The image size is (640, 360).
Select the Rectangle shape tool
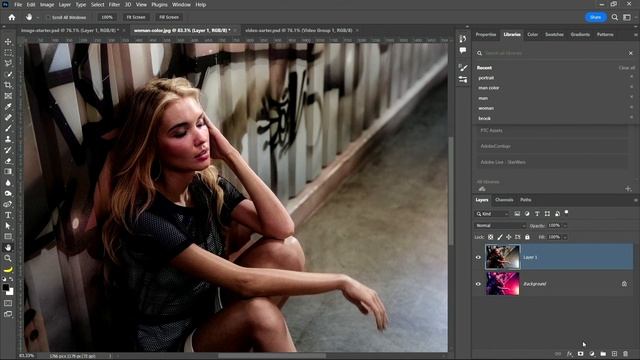(8, 237)
